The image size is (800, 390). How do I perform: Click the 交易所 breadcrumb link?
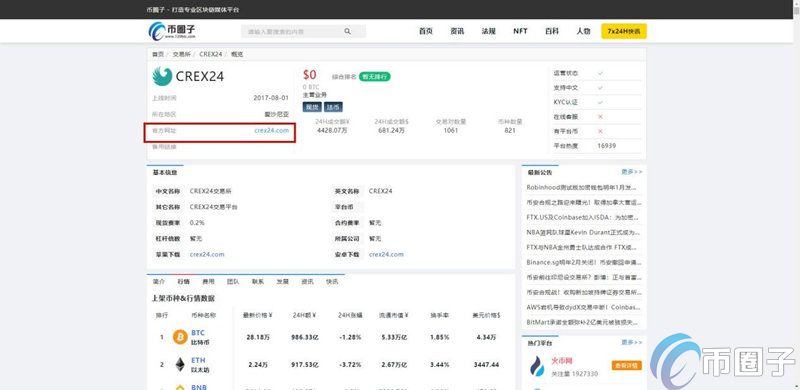click(x=181, y=54)
